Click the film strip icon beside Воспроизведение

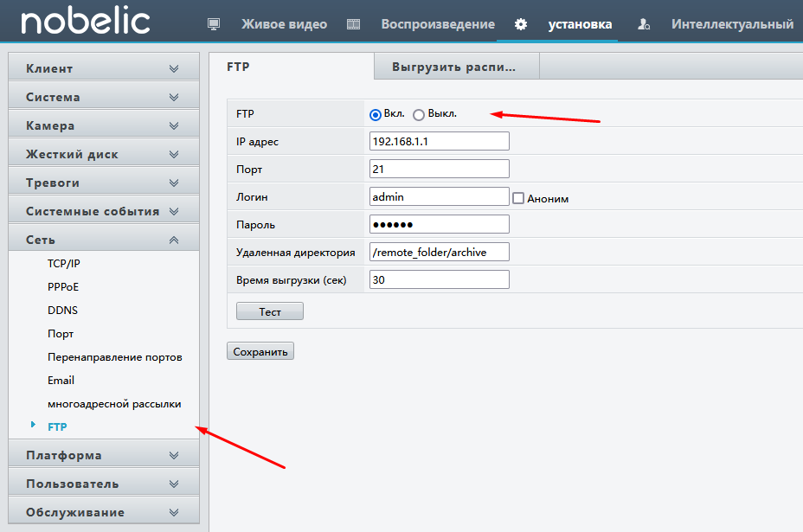click(x=353, y=24)
